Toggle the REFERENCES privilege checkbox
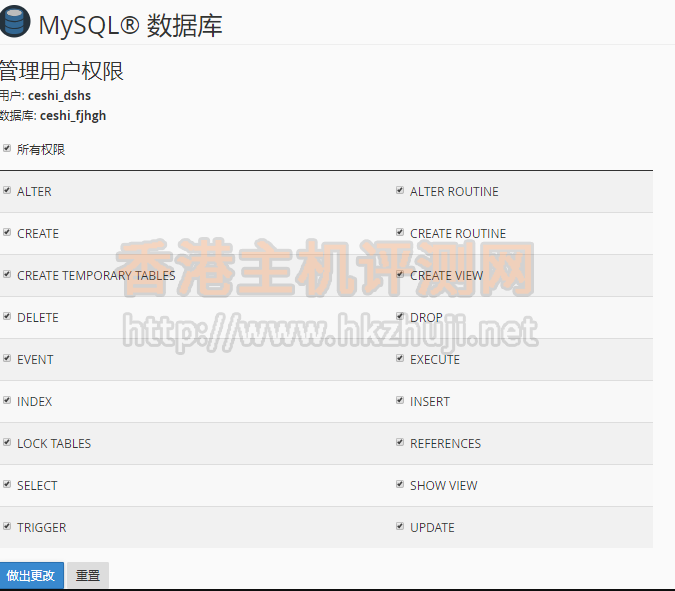 [400, 442]
